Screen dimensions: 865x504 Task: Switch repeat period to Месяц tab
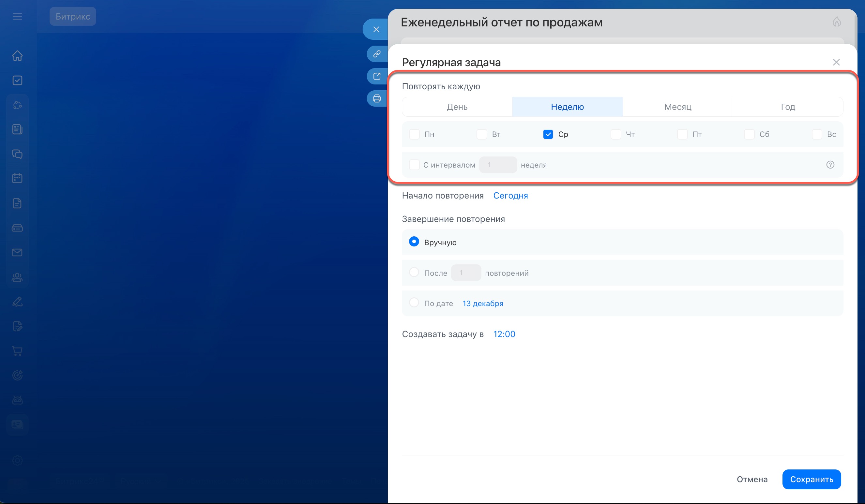(677, 107)
